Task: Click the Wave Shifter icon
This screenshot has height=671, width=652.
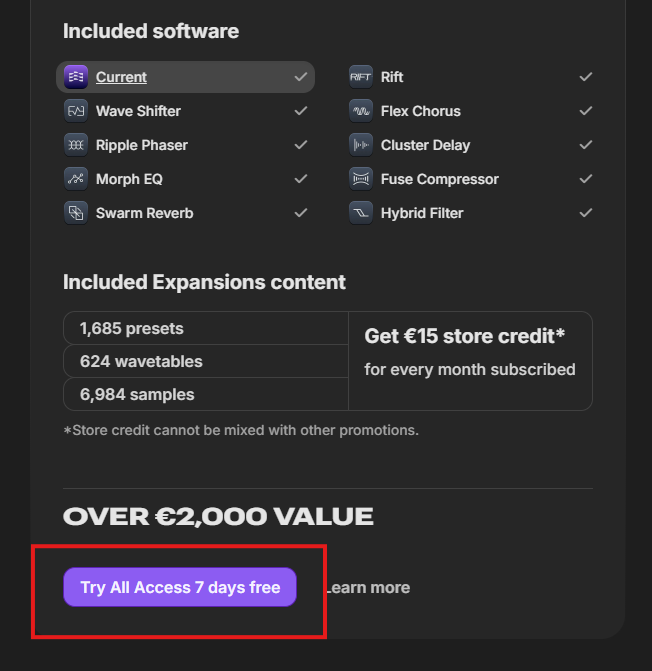Action: click(76, 111)
